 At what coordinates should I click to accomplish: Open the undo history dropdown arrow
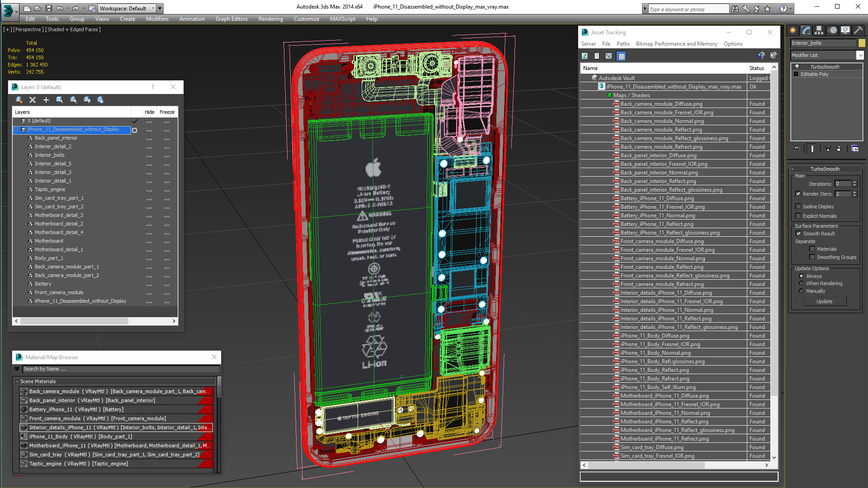(x=67, y=8)
